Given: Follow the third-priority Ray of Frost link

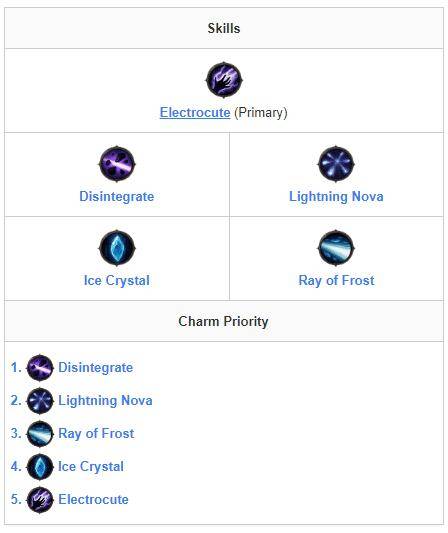Looking at the screenshot, I should coord(96,433).
